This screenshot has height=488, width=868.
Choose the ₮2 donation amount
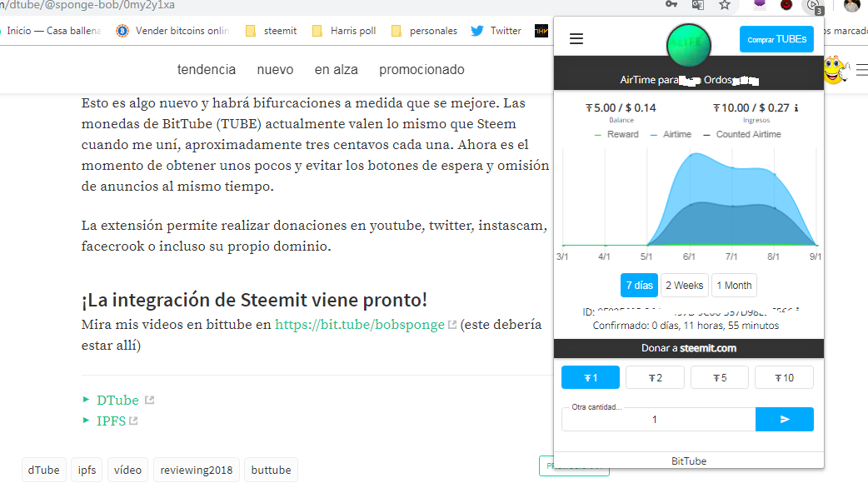(655, 378)
